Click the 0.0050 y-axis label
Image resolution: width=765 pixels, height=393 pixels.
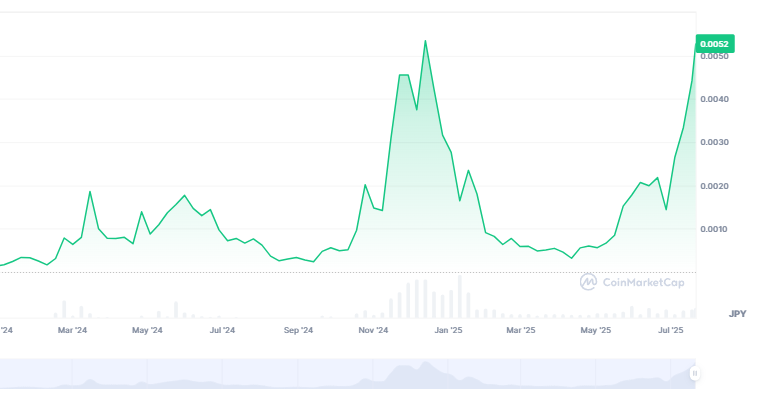(x=714, y=57)
